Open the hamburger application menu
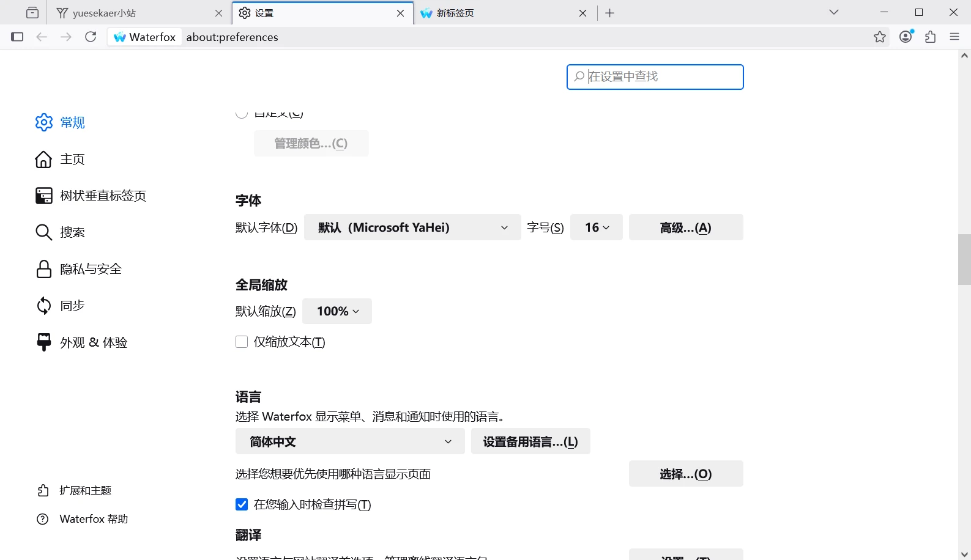 (954, 37)
